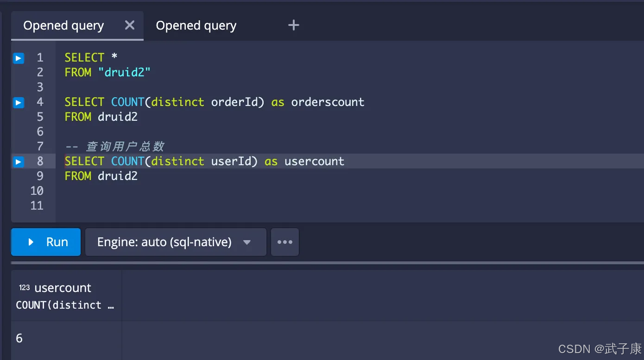The height and width of the screenshot is (360, 644).
Task: Select the first Opened query tab
Action: tap(63, 26)
